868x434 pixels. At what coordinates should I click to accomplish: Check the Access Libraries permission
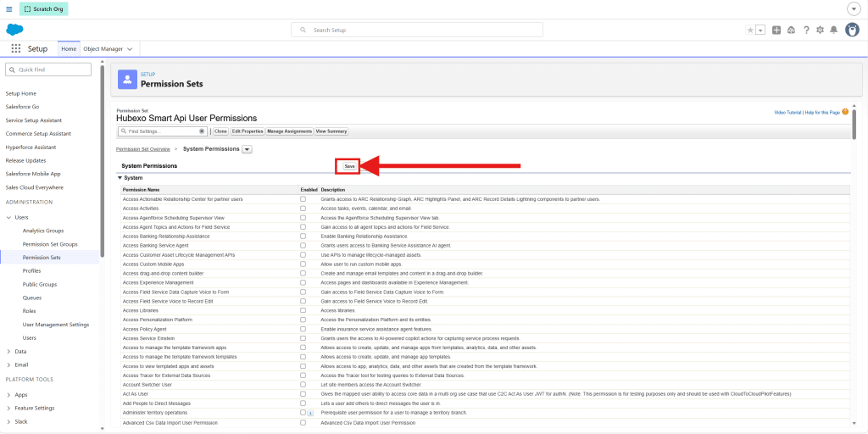303,310
